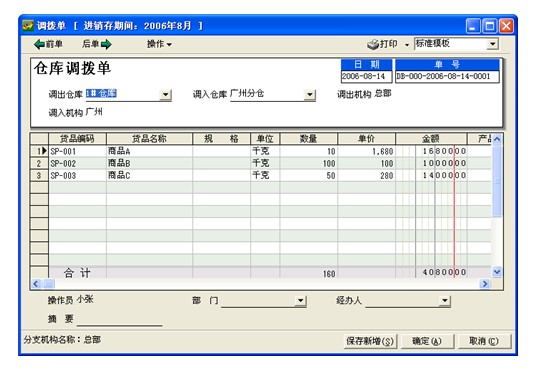
Task: Click the 保存新增(S) button
Action: tap(370, 341)
